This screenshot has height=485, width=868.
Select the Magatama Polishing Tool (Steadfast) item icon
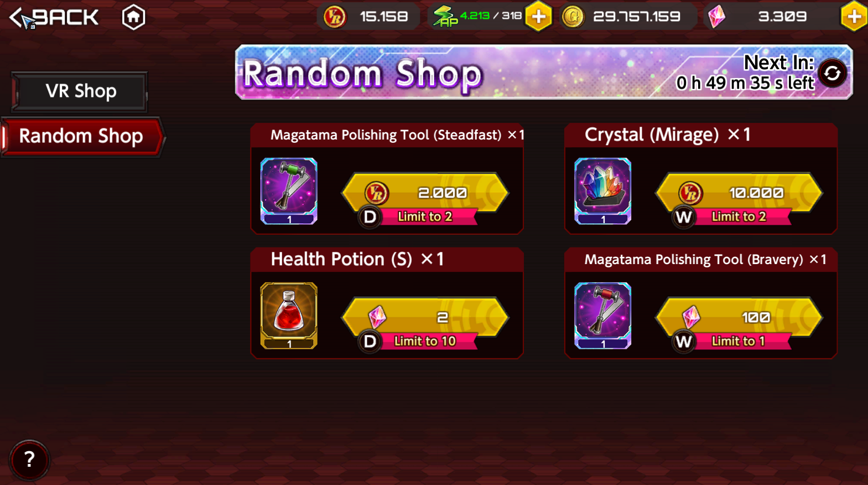(289, 191)
